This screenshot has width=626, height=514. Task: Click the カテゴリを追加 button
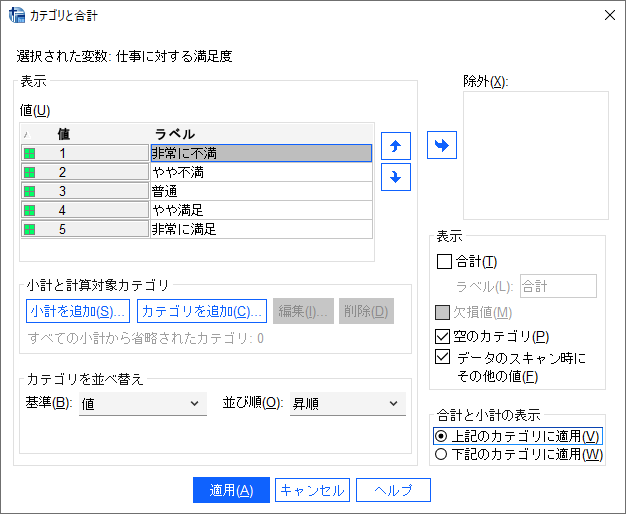(x=202, y=311)
